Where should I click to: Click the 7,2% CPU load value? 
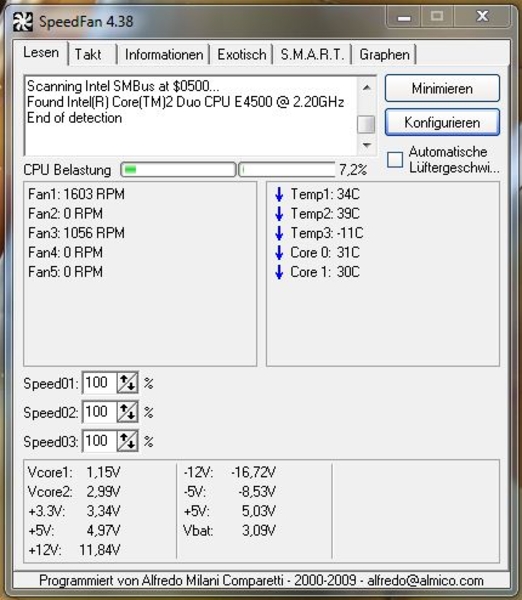353,170
